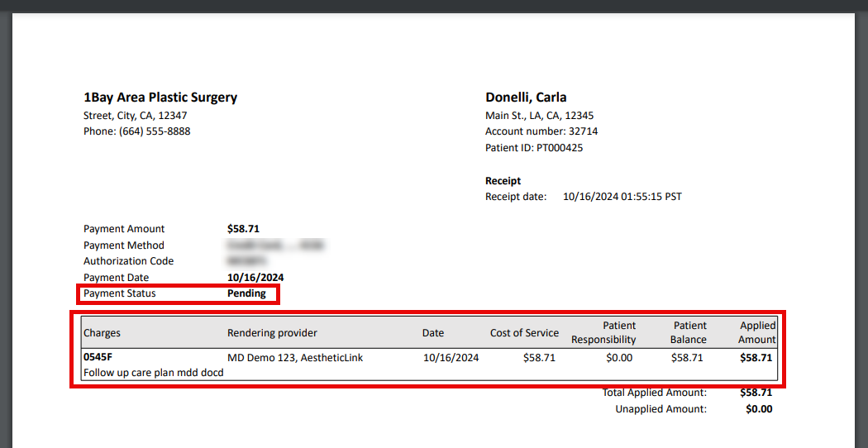Click the Cost of Service column header
Viewport: 868px width, 448px height.
524,333
